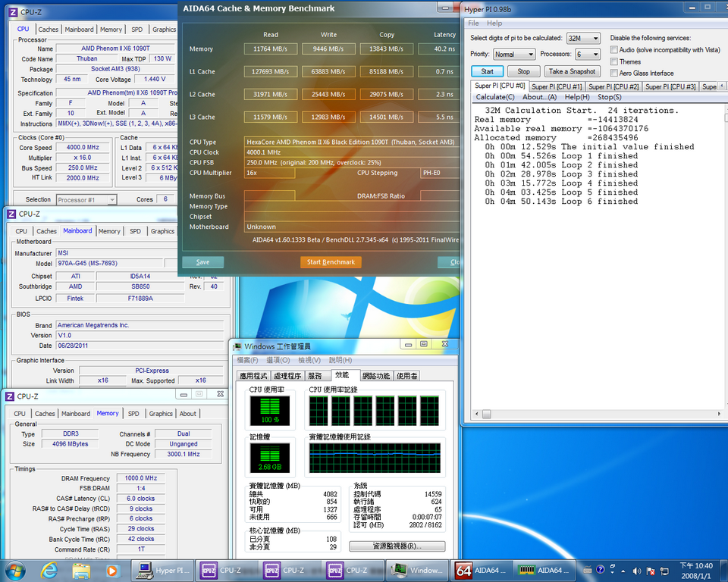The width and height of the screenshot is (728, 582).
Task: Show hidden tray icons arrow
Action: (x=623, y=571)
